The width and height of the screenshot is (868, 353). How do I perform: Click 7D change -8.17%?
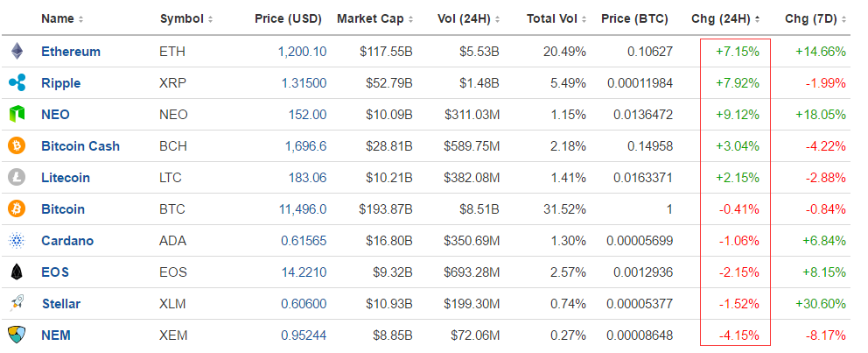825,335
